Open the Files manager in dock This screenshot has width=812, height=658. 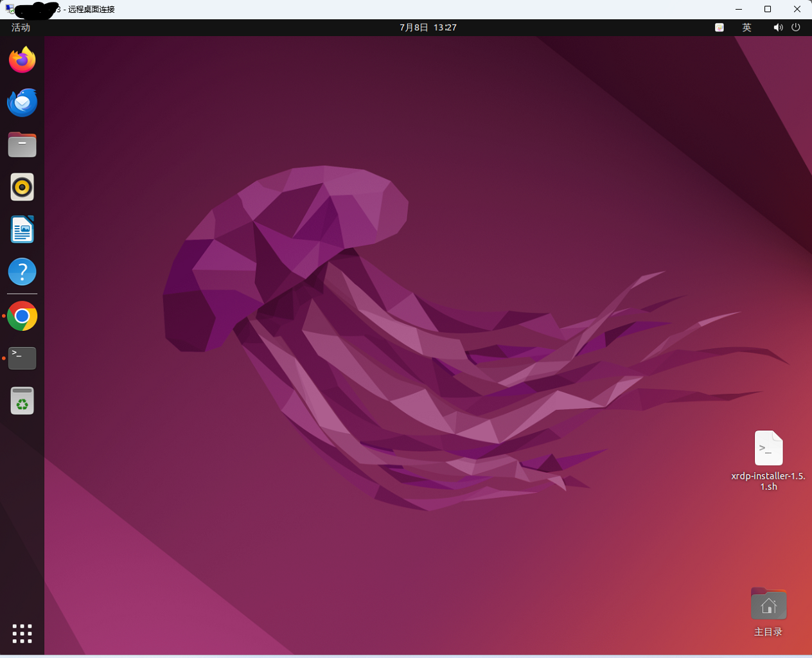(22, 145)
